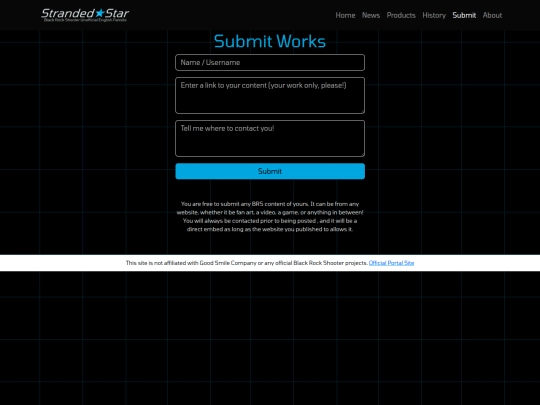The image size is (540, 405).
Task: Open the Products page
Action: coord(401,15)
